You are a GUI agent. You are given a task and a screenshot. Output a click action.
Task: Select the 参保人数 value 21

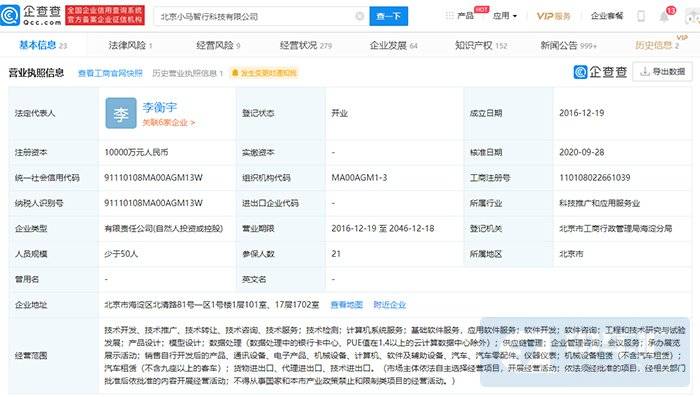pyautogui.click(x=336, y=254)
